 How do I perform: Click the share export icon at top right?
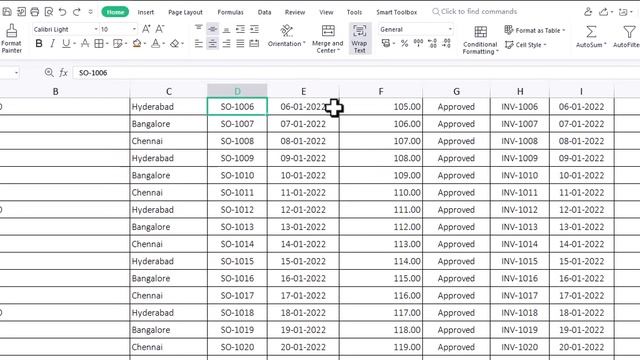pos(604,12)
